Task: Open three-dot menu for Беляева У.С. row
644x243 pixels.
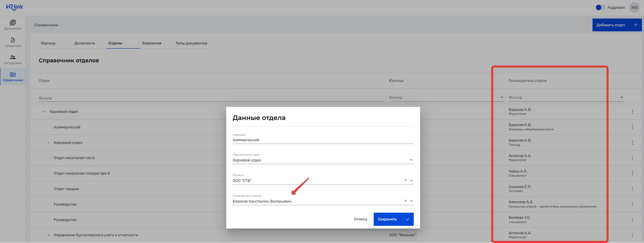Action: 633,220
